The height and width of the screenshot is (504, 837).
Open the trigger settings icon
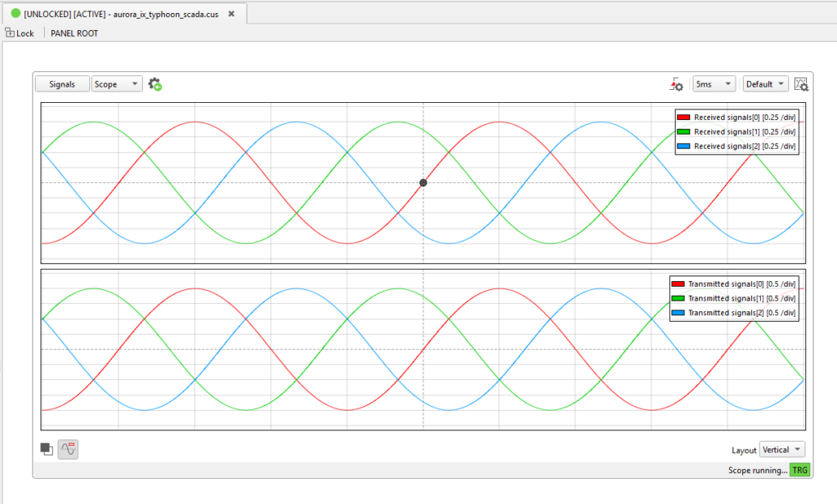tap(676, 84)
